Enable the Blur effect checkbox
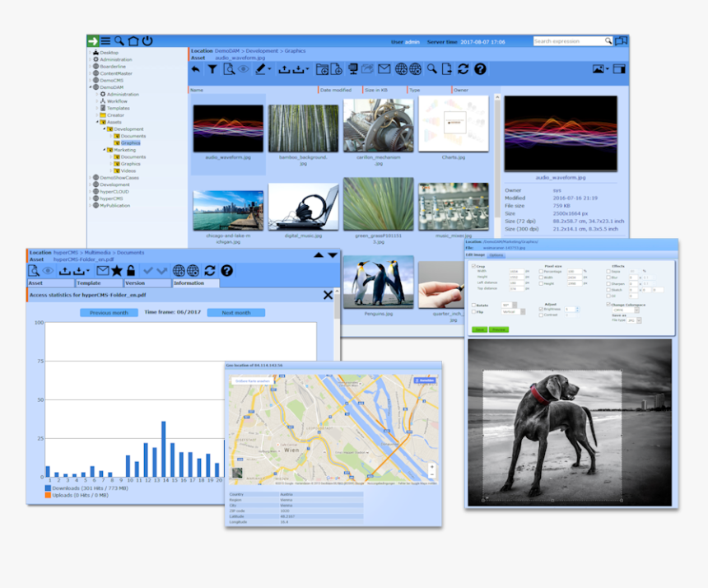The image size is (708, 588). pyautogui.click(x=608, y=278)
